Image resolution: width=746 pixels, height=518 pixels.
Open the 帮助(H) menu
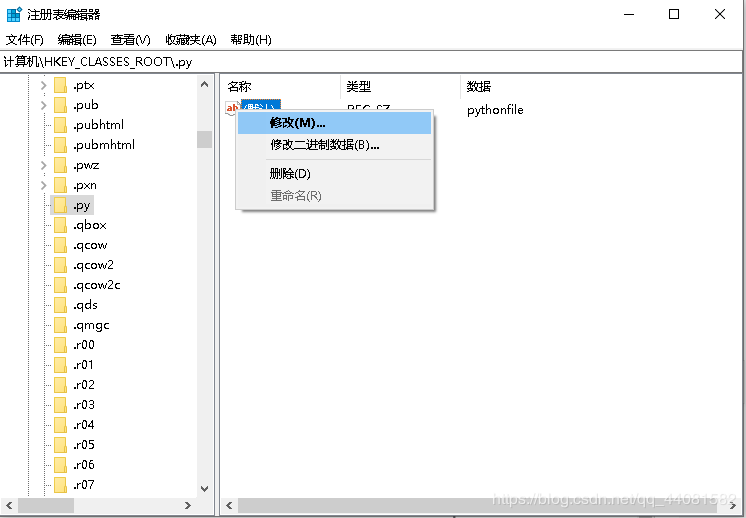(251, 39)
